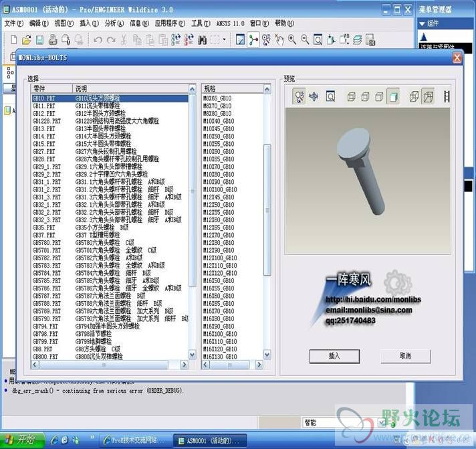Select GB11.PRT in parts list

click(110, 106)
